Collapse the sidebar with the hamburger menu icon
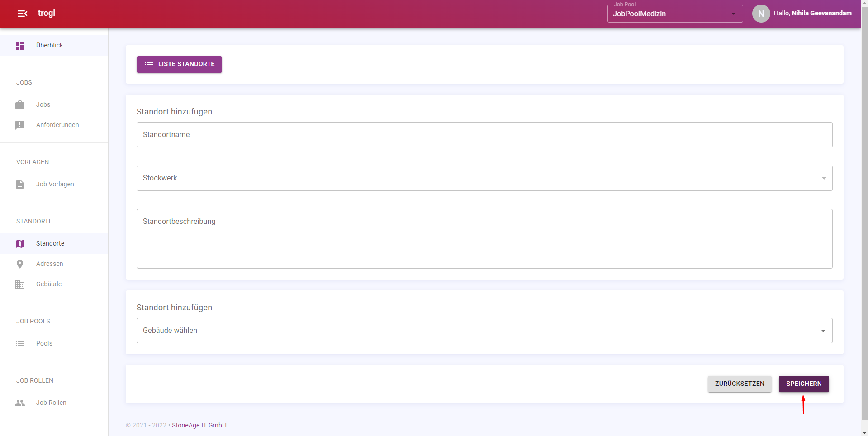The width and height of the screenshot is (868, 436). pyautogui.click(x=22, y=14)
